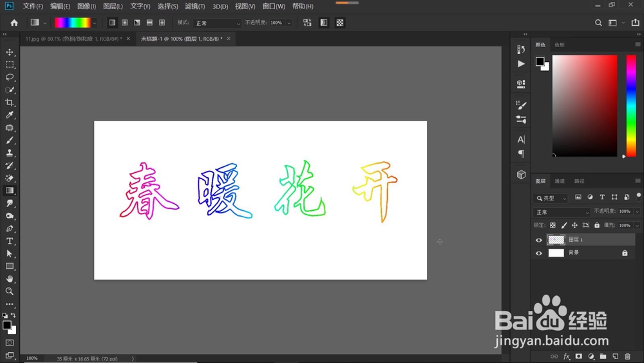Switch to the 通道 tab
This screenshot has width=644, height=363.
(x=560, y=181)
